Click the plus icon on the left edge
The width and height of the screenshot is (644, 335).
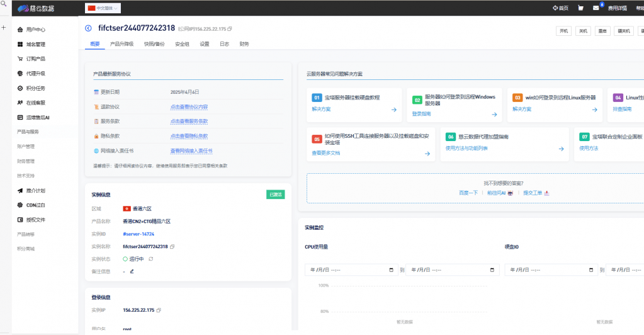tap(3, 28)
